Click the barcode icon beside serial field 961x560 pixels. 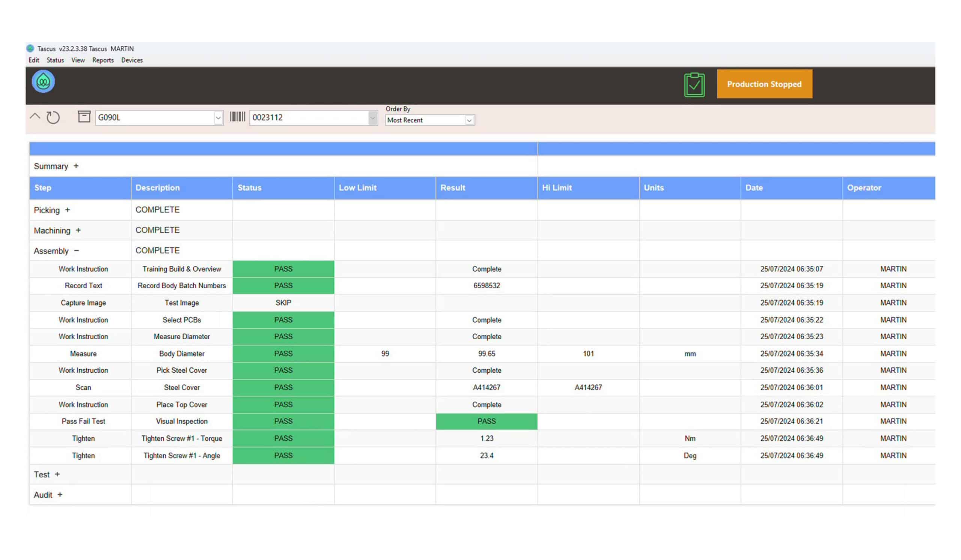point(237,117)
